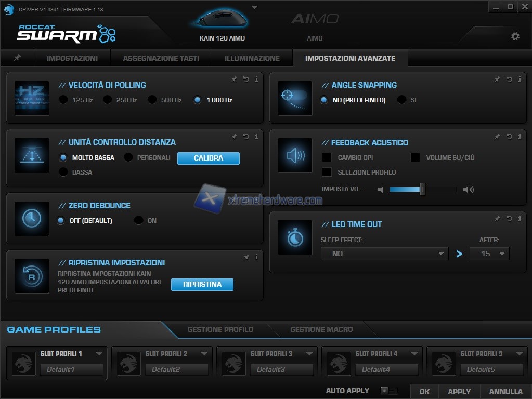Enable the Cambio DPI sound checkbox
Screen dimensions: 532x399
(x=327, y=157)
